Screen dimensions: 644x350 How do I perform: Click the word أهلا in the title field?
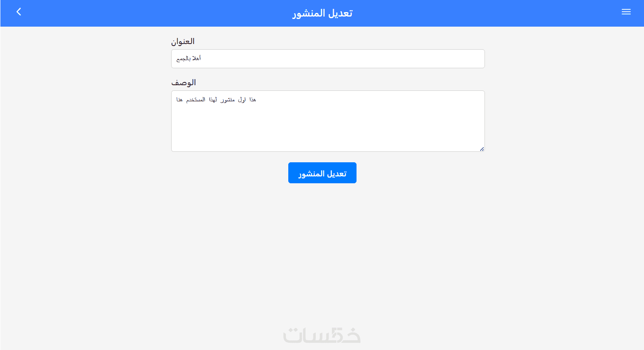(x=197, y=59)
